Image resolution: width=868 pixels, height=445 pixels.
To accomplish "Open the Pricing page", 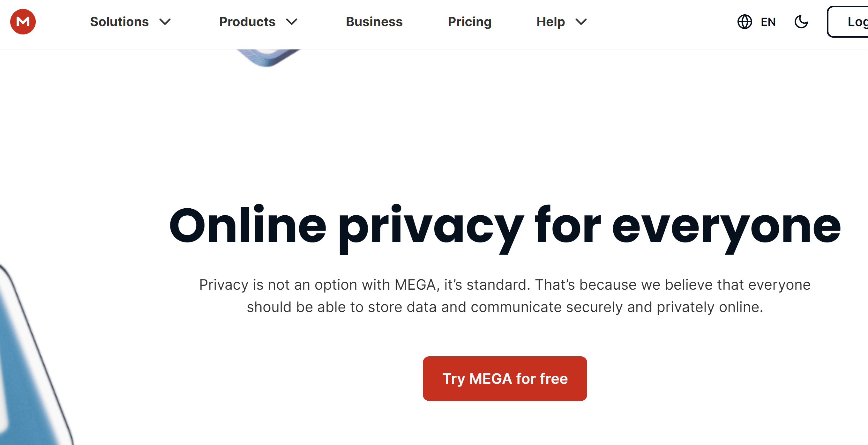I will point(469,22).
